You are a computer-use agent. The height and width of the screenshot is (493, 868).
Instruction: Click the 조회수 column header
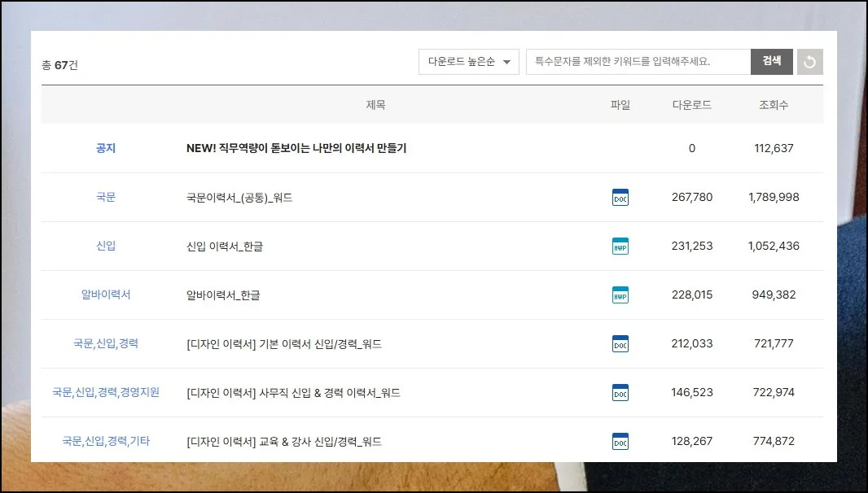pos(774,105)
